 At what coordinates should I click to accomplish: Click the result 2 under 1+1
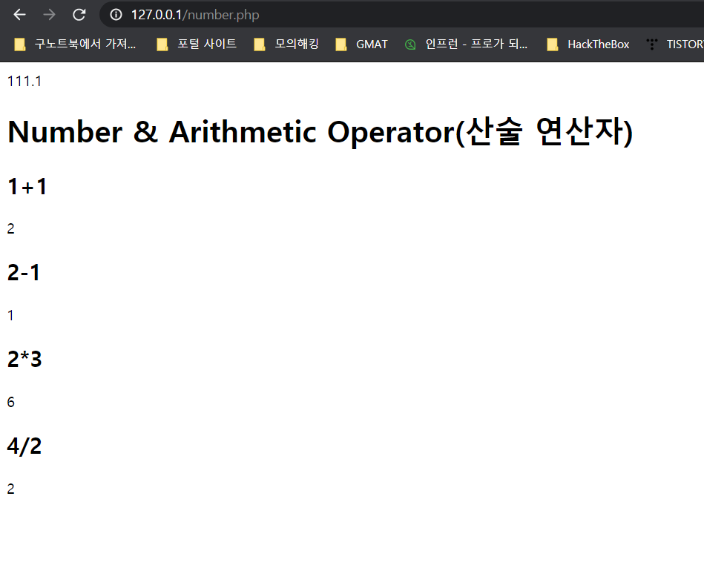[11, 229]
